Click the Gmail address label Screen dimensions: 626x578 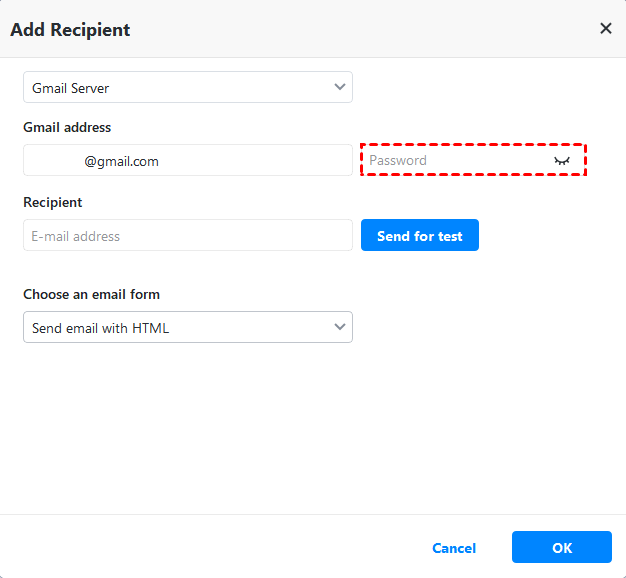[x=67, y=127]
